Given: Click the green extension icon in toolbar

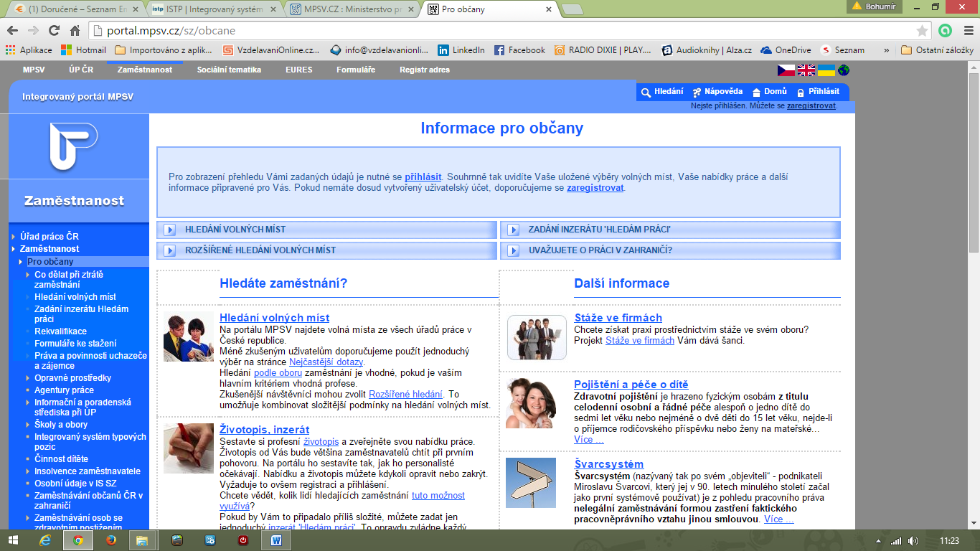Looking at the screenshot, I should [x=945, y=31].
